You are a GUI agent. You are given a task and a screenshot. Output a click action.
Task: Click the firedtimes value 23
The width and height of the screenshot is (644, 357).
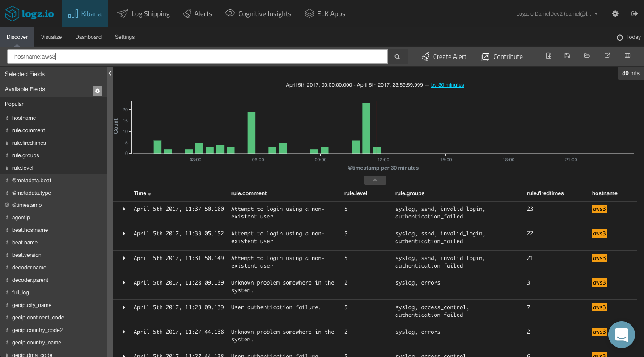530,209
